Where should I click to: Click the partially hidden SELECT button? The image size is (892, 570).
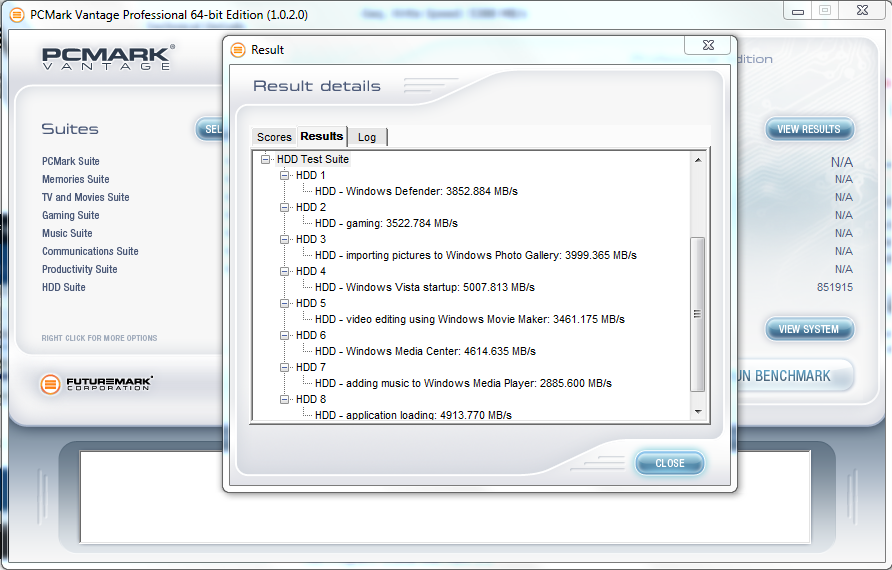[x=210, y=129]
